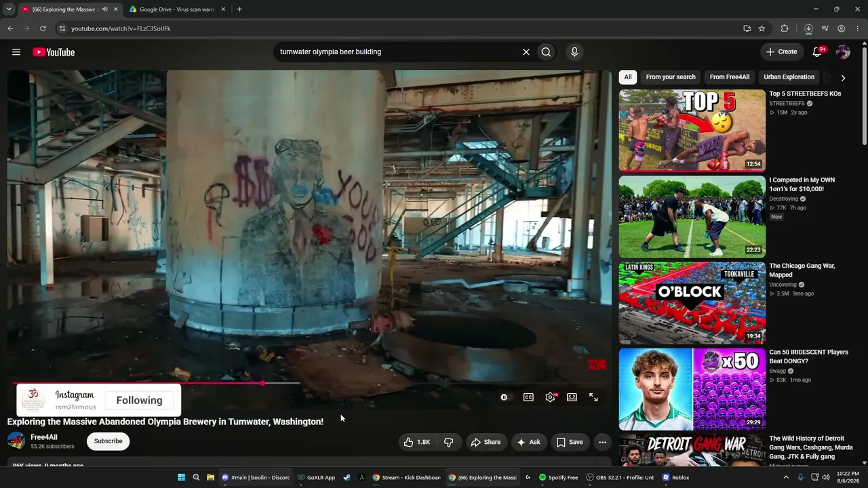The width and height of the screenshot is (868, 488).
Task: Clear the YouTube search query
Action: point(526,52)
